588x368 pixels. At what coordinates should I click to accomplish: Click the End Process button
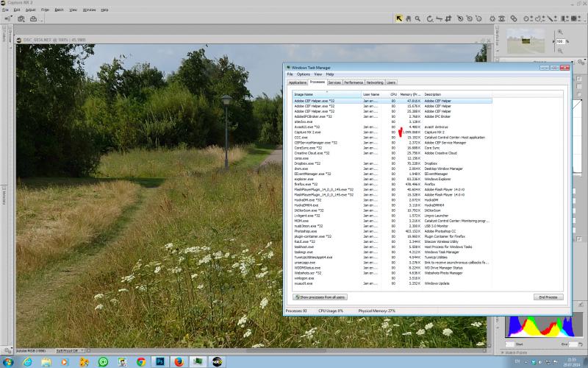548,297
